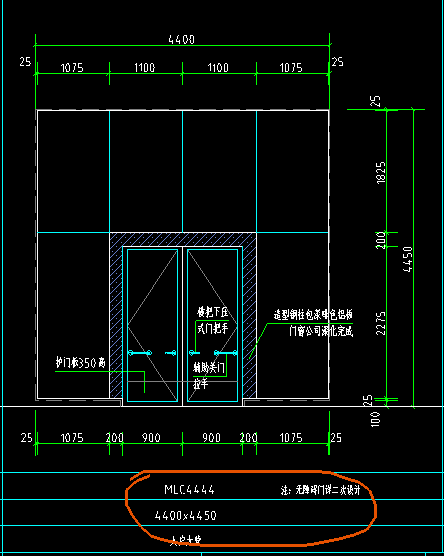This screenshot has width=444, height=556.
Task: Pick the 1825 vertical dimension text
Action: point(381,173)
